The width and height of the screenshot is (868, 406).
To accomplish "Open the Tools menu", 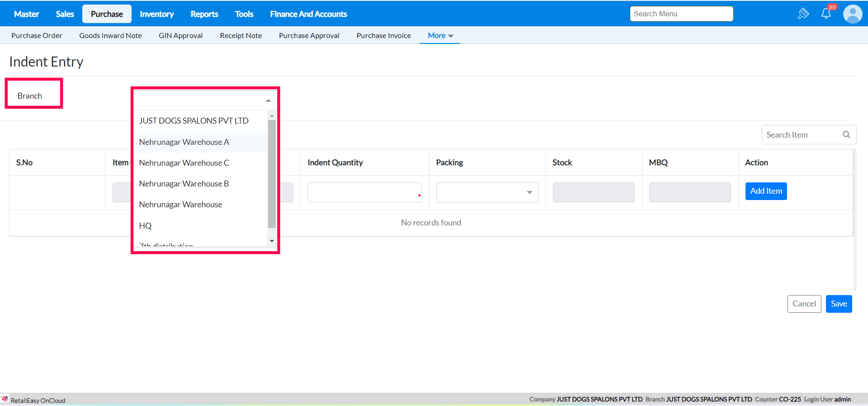I will [244, 14].
